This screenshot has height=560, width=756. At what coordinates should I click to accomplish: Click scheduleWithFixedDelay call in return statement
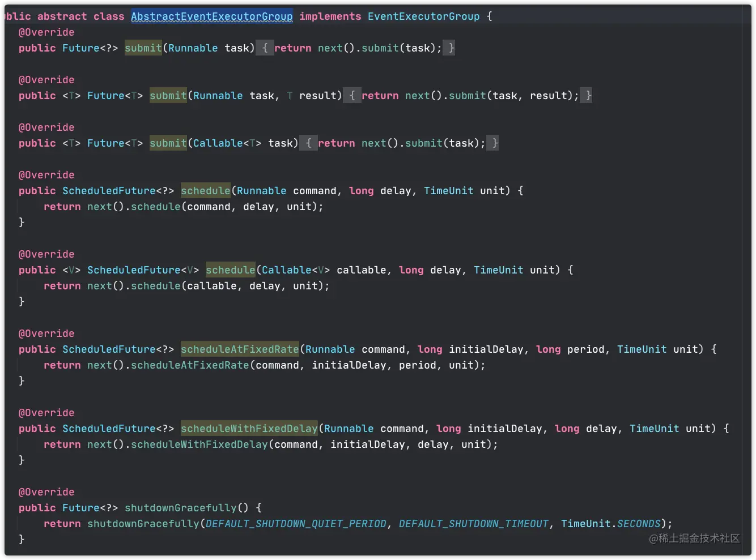[199, 444]
